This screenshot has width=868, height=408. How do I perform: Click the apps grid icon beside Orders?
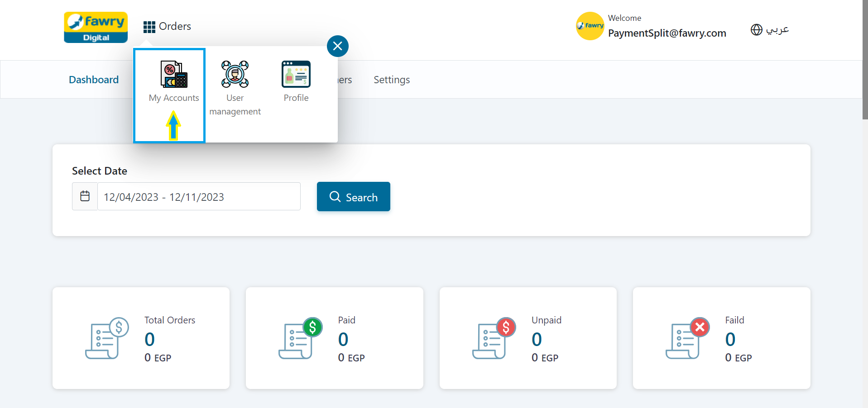(x=149, y=26)
